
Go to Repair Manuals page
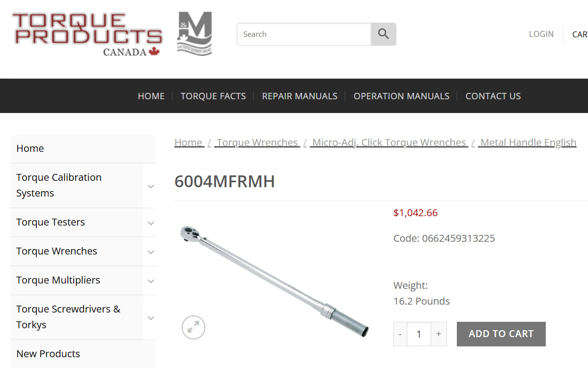(300, 96)
